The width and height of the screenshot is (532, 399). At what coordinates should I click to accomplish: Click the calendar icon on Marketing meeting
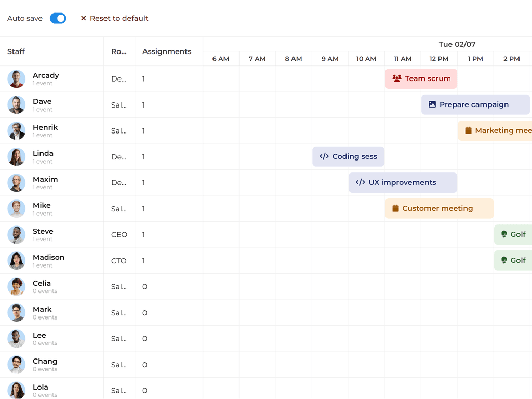pos(468,130)
